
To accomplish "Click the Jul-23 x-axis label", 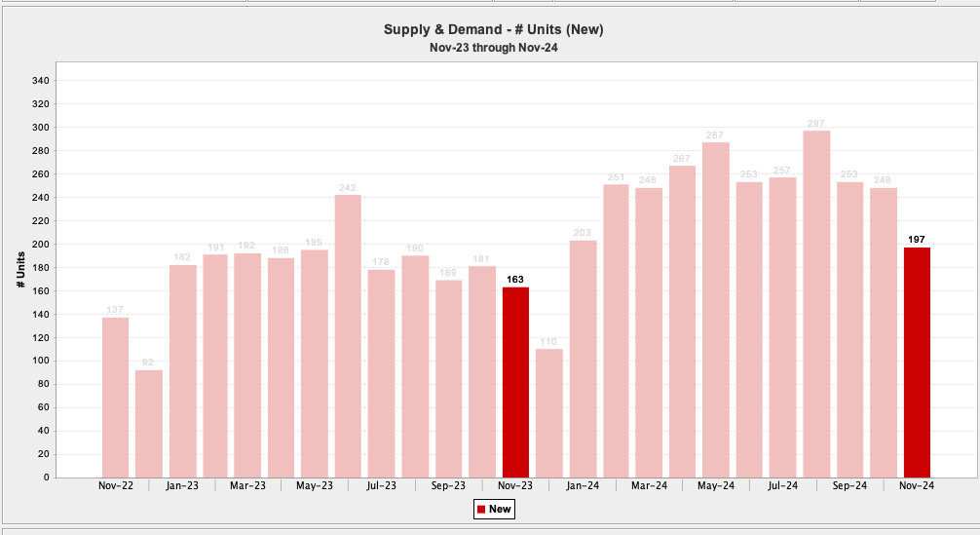I will pyautogui.click(x=381, y=485).
